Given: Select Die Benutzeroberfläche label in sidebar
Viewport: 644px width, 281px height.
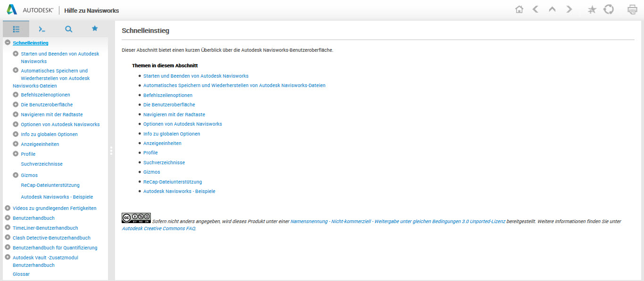Looking at the screenshot, I should 47,104.
